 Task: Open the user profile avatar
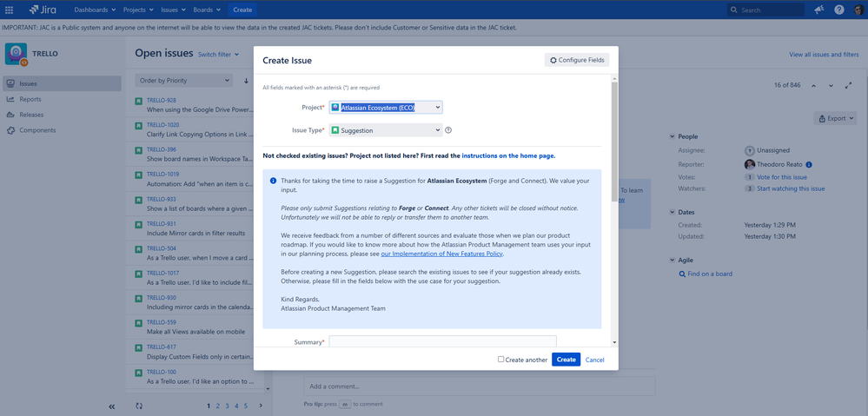tap(858, 10)
